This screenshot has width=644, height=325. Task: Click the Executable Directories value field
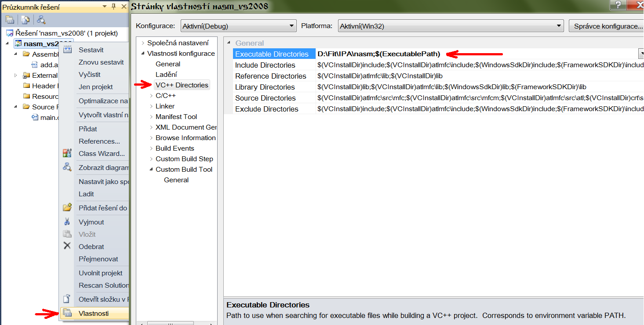click(x=477, y=54)
